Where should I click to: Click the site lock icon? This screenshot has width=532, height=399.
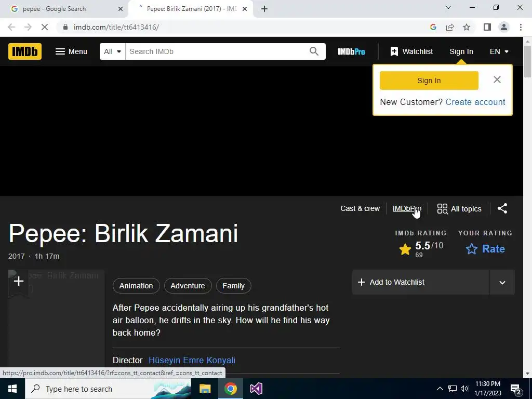pos(65,27)
